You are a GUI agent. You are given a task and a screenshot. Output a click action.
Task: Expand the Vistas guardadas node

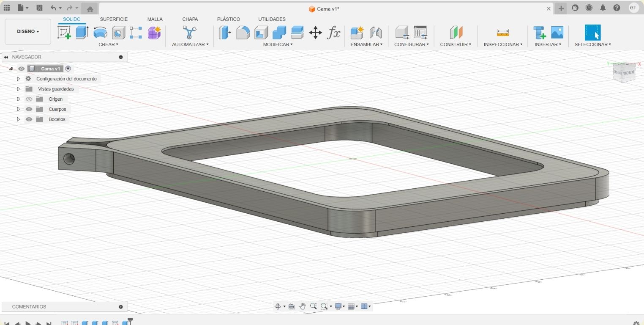point(18,89)
